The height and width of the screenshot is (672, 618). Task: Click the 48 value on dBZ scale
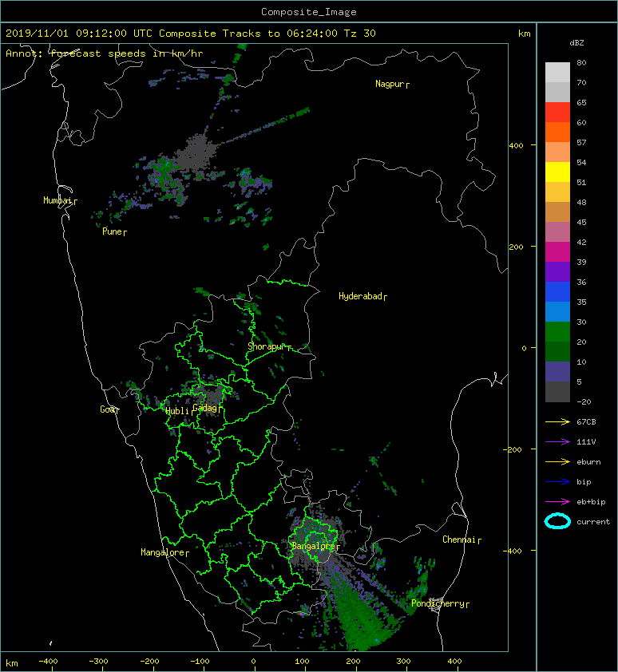tap(581, 202)
